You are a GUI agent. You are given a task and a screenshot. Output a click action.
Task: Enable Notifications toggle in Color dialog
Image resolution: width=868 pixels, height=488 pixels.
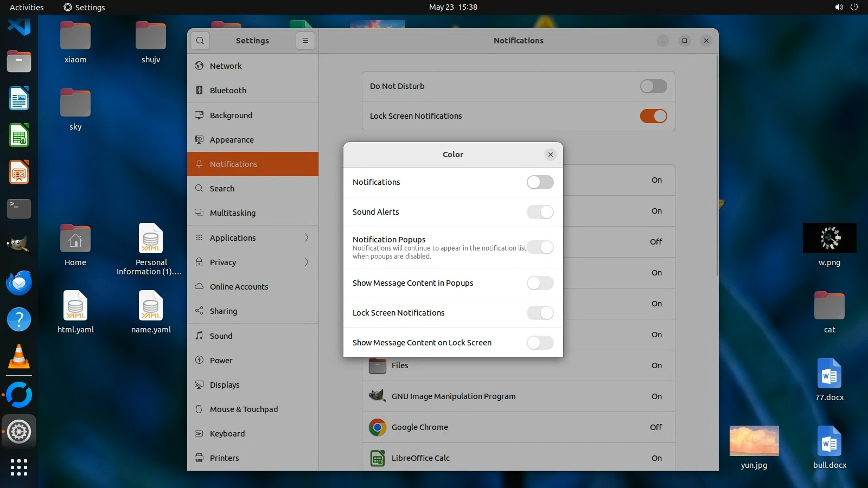540,182
